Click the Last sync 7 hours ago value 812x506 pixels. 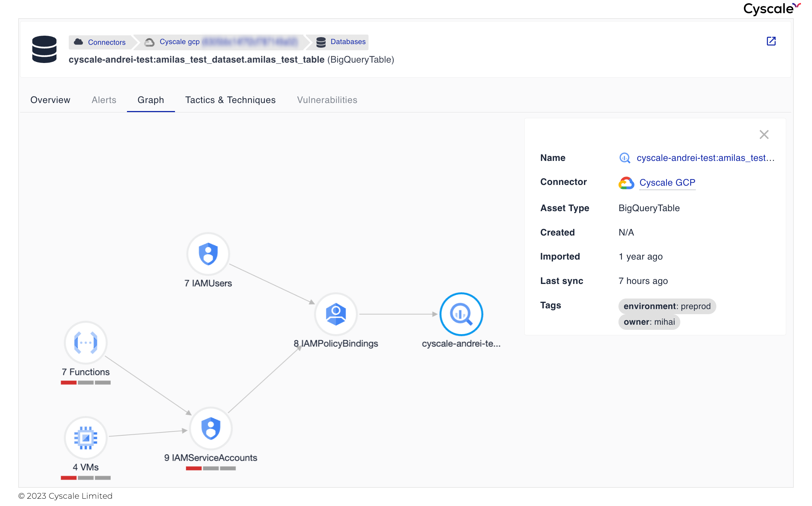643,281
